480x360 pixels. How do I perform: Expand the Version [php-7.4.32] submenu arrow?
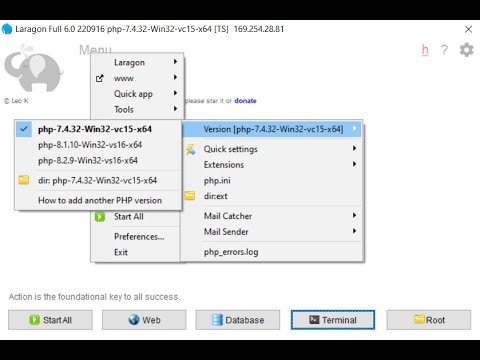354,128
